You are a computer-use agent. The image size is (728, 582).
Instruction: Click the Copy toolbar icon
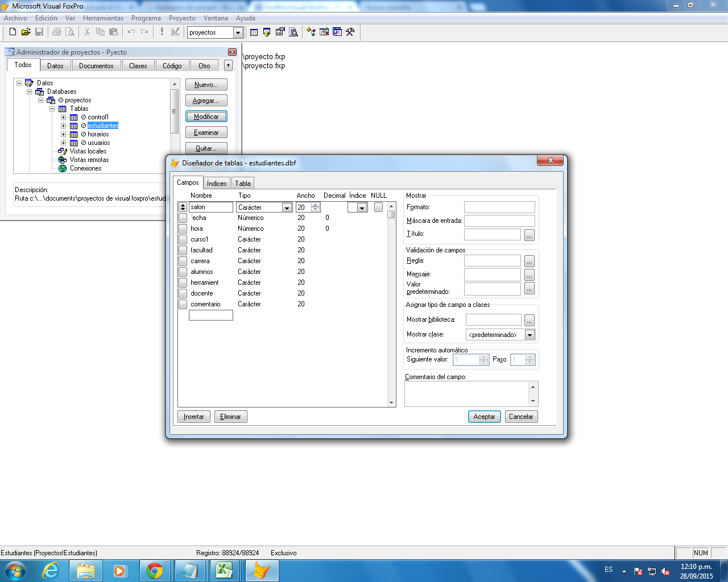point(100,32)
